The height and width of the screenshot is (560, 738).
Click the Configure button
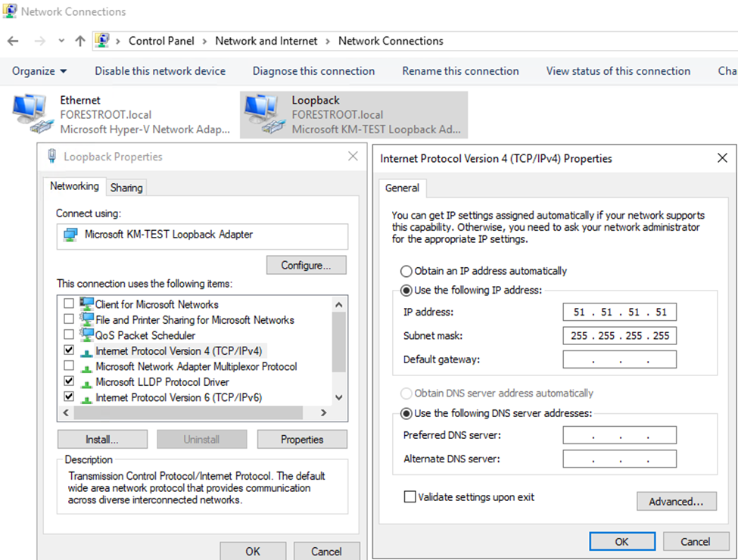(x=306, y=265)
